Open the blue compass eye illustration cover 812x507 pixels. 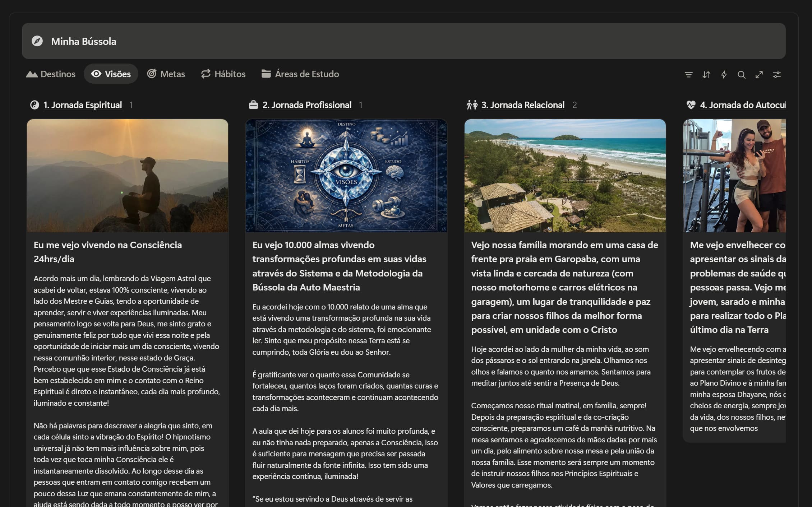[x=346, y=176]
